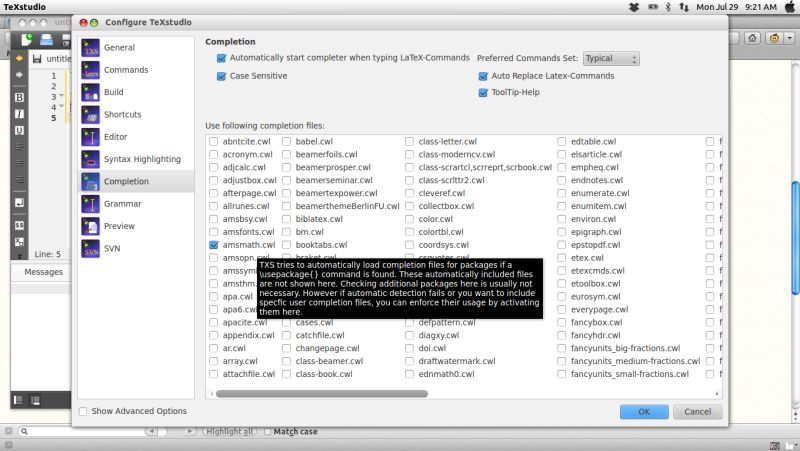Open the Build settings icon
The width and height of the screenshot is (800, 451).
point(90,92)
